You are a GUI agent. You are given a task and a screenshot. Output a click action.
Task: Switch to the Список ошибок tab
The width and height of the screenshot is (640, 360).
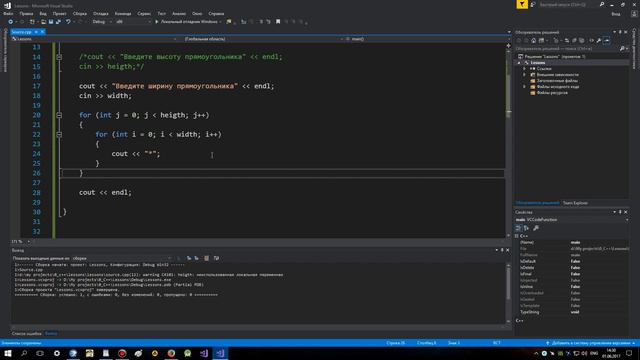pyautogui.click(x=27, y=334)
